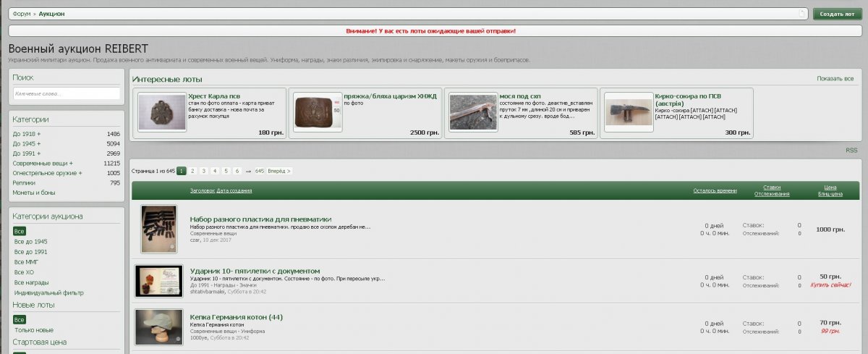868x354 pixels.
Task: Open Ударник 10- пятилетки thumbnail
Action: 158,281
